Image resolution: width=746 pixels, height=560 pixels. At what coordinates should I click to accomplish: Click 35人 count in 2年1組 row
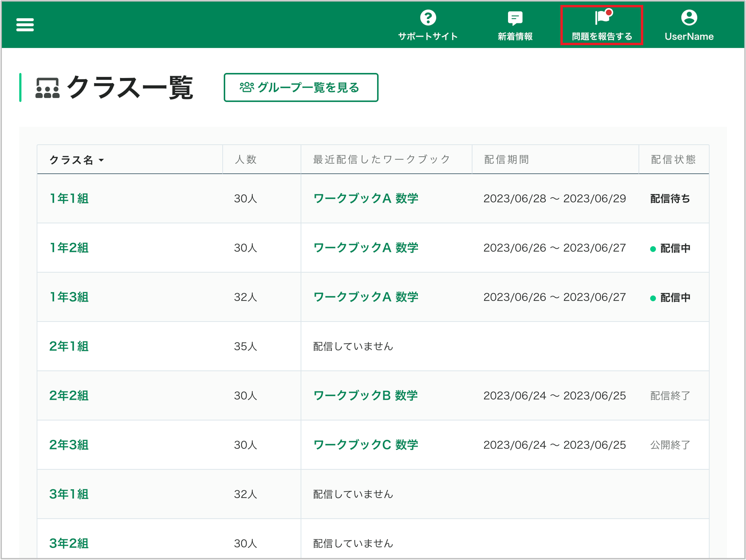[x=245, y=346]
